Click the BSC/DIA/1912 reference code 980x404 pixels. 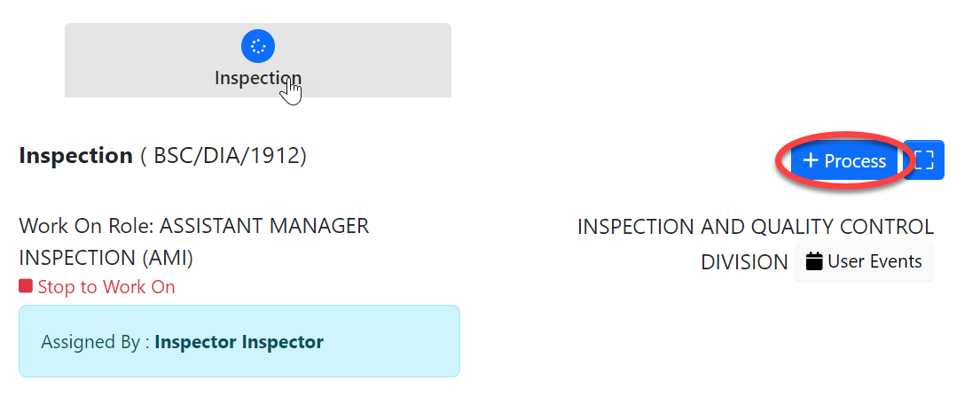pos(230,156)
